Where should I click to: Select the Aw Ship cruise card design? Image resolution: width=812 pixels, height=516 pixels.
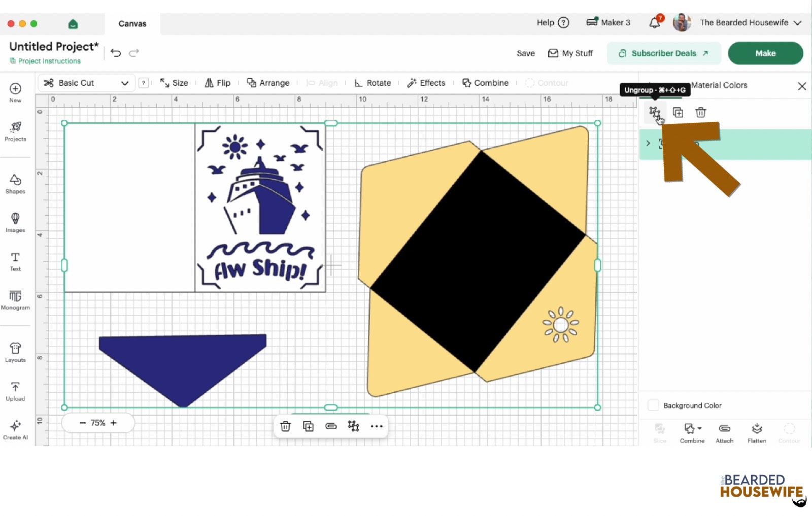pyautogui.click(x=260, y=208)
